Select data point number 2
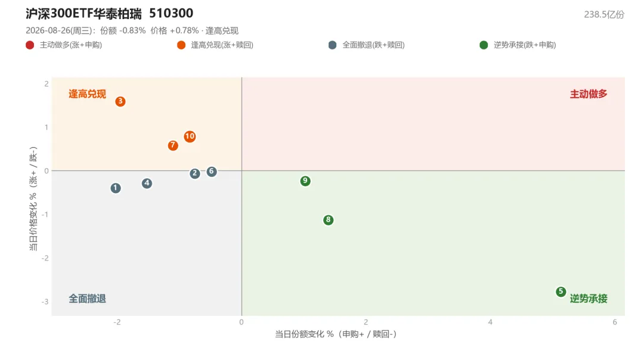The width and height of the screenshot is (644, 351). pyautogui.click(x=194, y=173)
